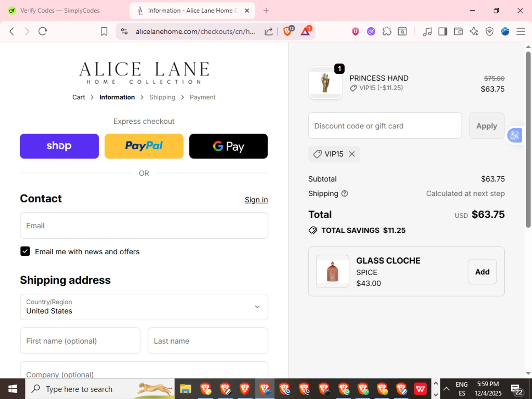Viewport: 532px width, 399px height.
Task: Click the Sign in link
Action: click(x=256, y=200)
